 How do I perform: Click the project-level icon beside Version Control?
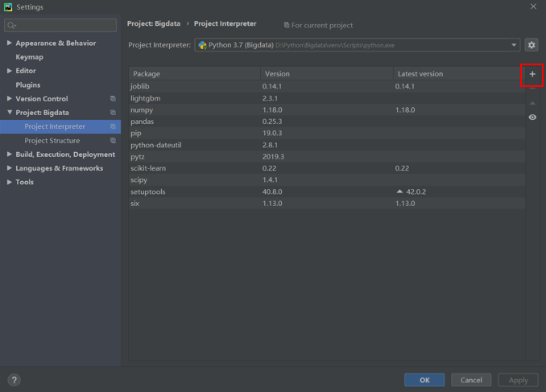coord(113,99)
